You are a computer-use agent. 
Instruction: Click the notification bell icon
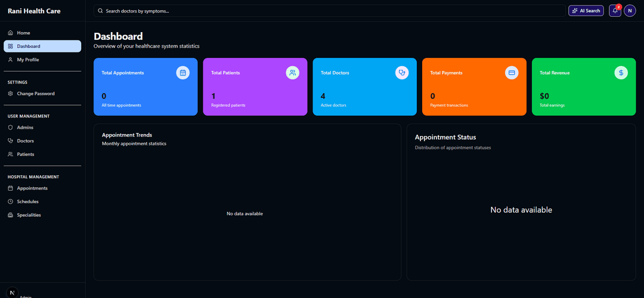tap(615, 11)
